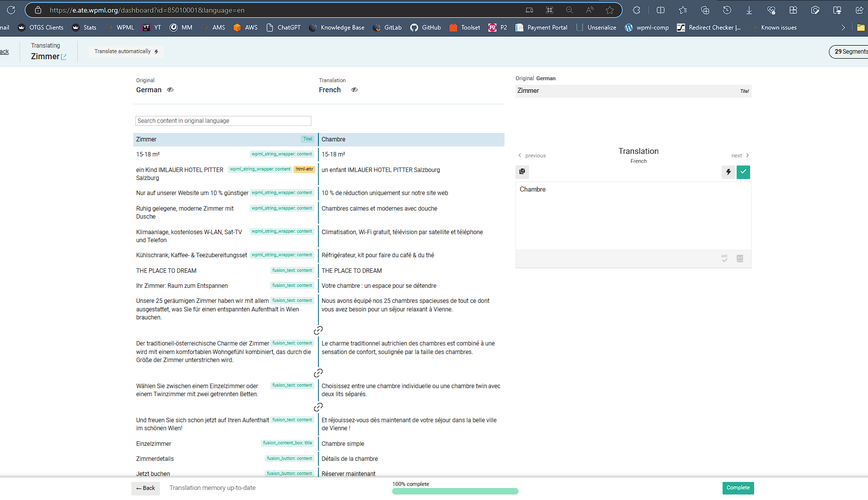Image resolution: width=868 pixels, height=500 pixels.
Task: Click the green Complete button
Action: [738, 488]
